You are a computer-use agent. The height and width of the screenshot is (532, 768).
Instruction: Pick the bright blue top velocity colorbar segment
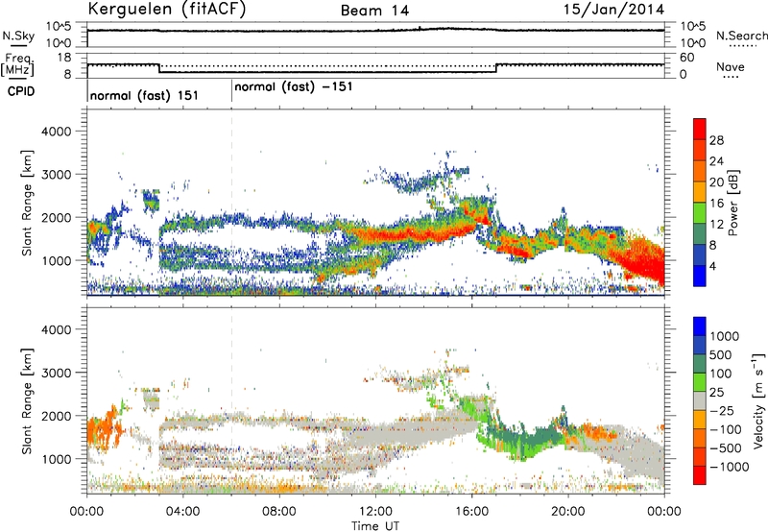click(700, 326)
